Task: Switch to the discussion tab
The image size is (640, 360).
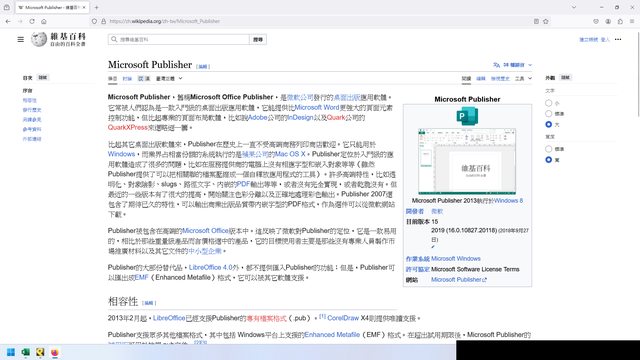Action: coord(127,78)
